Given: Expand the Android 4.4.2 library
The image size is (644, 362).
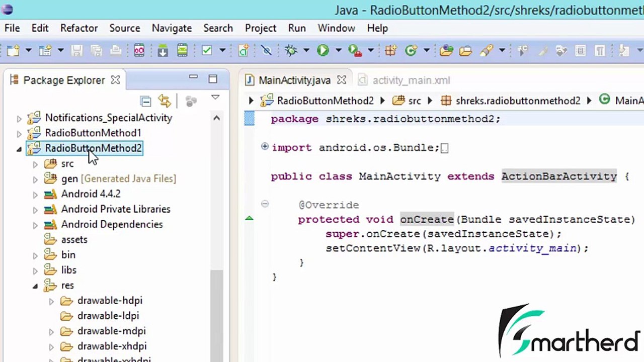Looking at the screenshot, I should [35, 195].
